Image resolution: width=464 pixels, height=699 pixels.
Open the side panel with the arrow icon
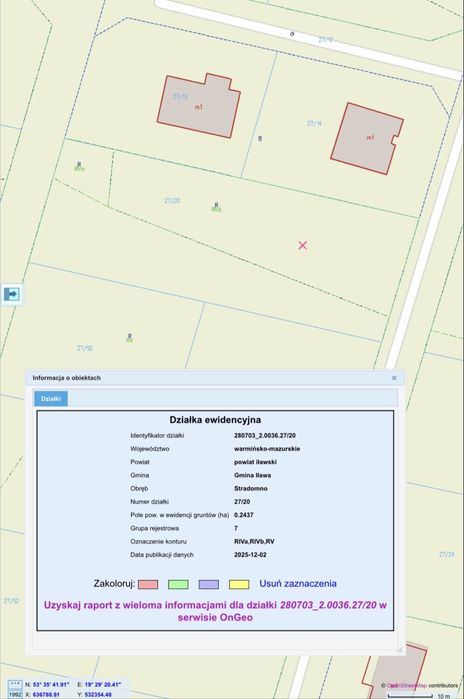[12, 294]
